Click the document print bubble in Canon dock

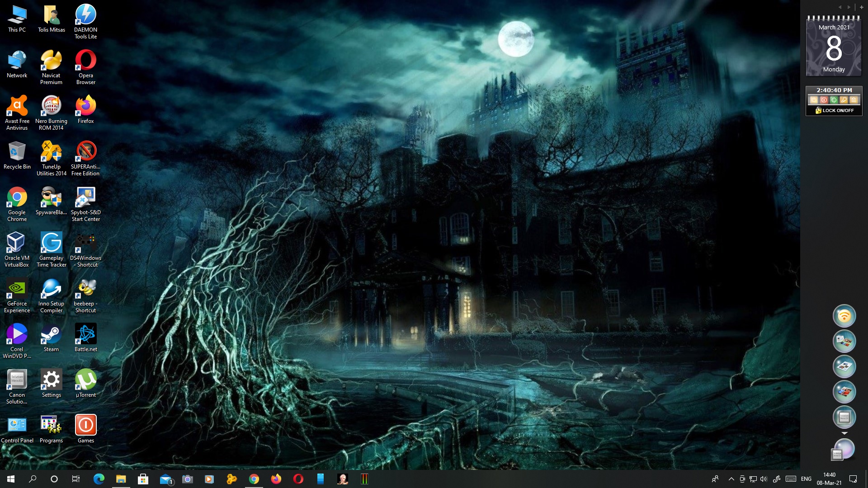pos(844,366)
